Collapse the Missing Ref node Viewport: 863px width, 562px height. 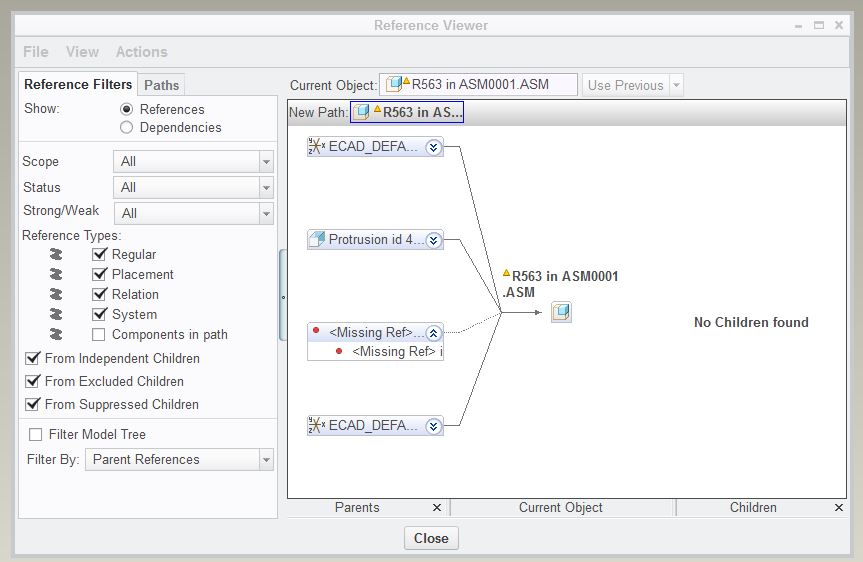434,332
